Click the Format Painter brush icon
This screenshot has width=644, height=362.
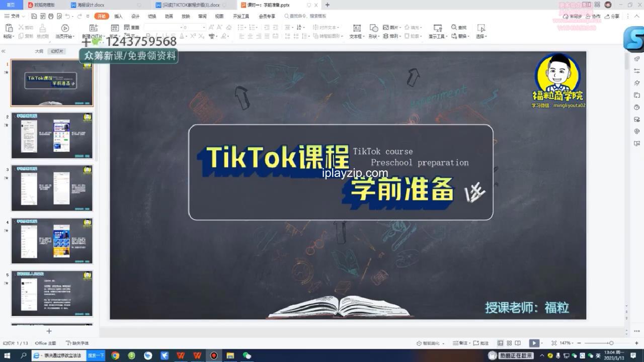point(43,28)
